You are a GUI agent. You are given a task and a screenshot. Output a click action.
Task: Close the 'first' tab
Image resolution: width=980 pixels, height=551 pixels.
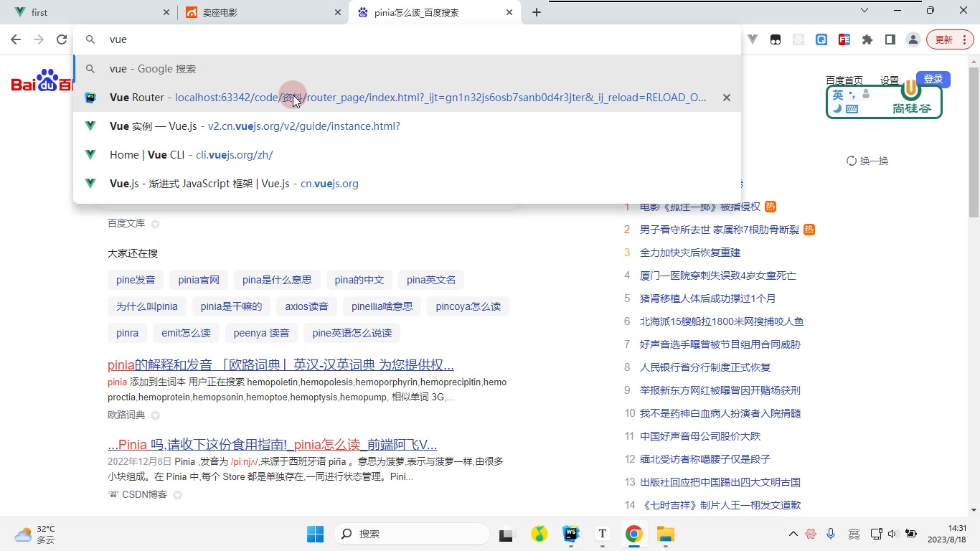point(166,12)
